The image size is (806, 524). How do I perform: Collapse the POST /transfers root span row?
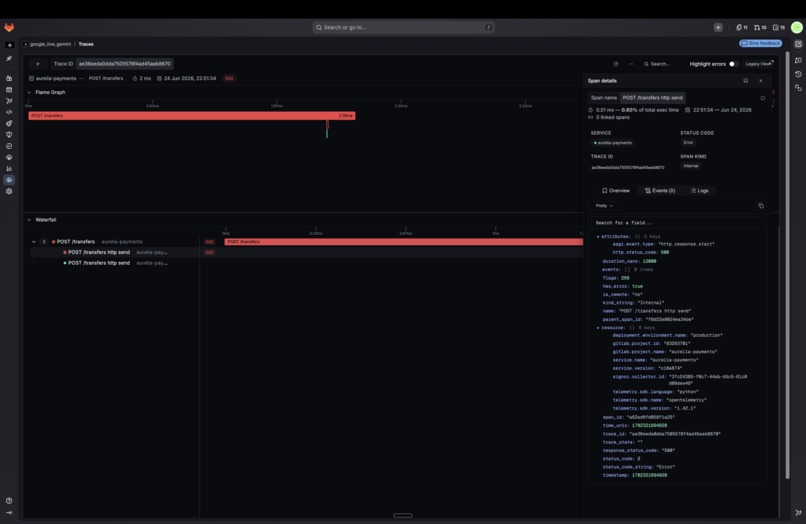pyautogui.click(x=34, y=242)
